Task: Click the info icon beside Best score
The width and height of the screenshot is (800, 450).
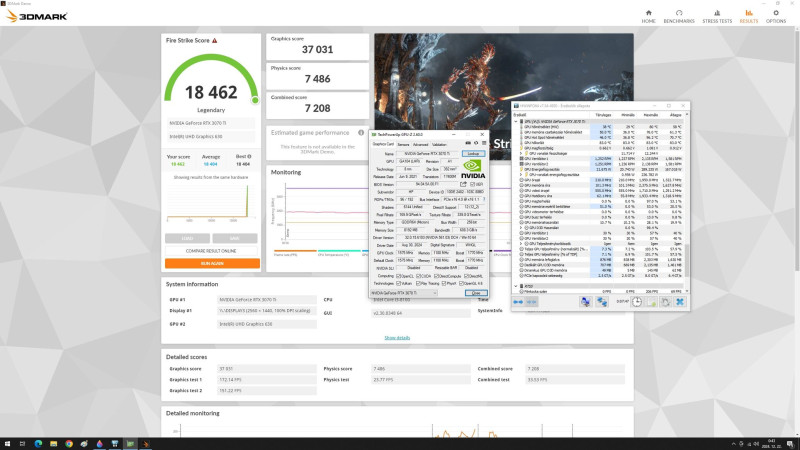Action: coord(249,157)
